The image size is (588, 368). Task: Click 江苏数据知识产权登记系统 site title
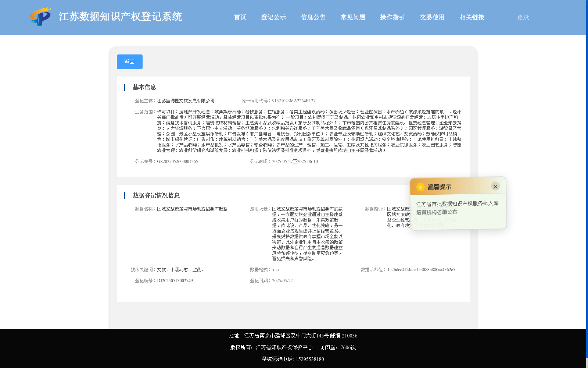coord(120,17)
